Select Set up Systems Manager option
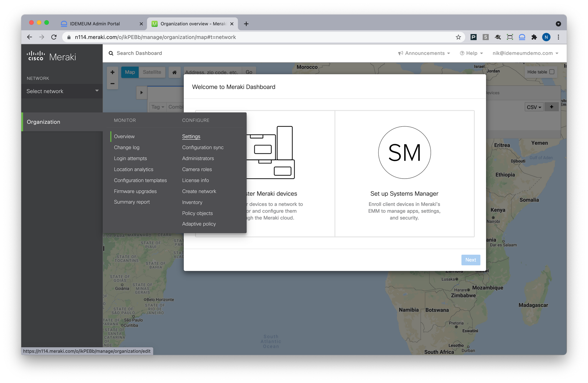This screenshot has width=588, height=383. (404, 174)
